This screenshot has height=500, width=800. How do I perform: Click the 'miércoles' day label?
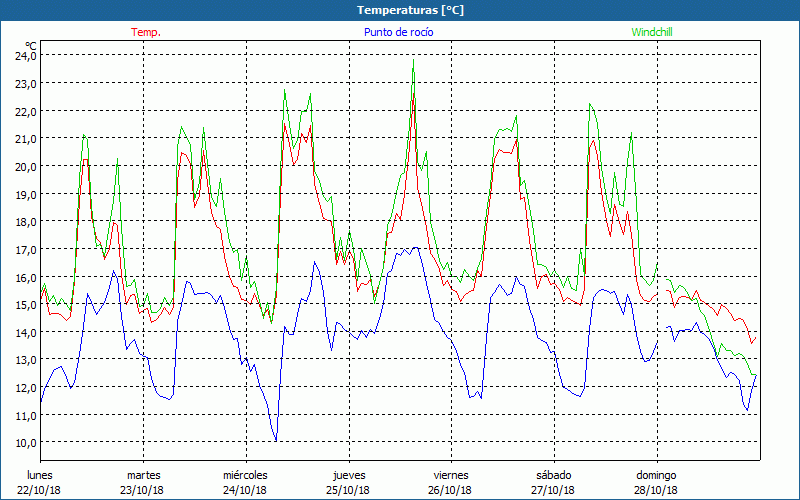[245, 475]
